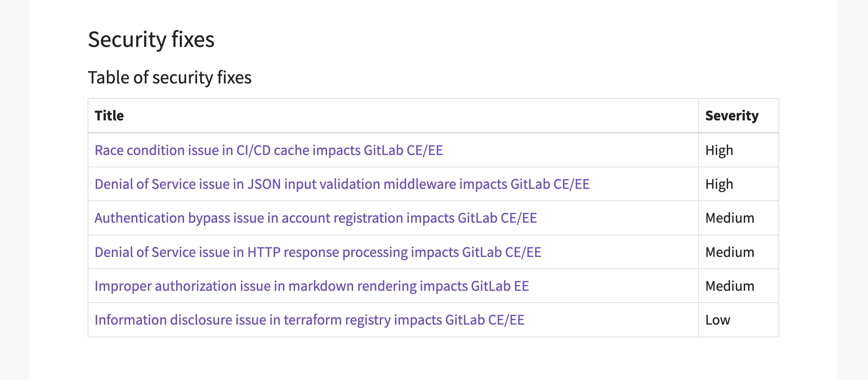Open the Improper authorization markdown rendering link
The image size is (868, 380).
(x=312, y=286)
